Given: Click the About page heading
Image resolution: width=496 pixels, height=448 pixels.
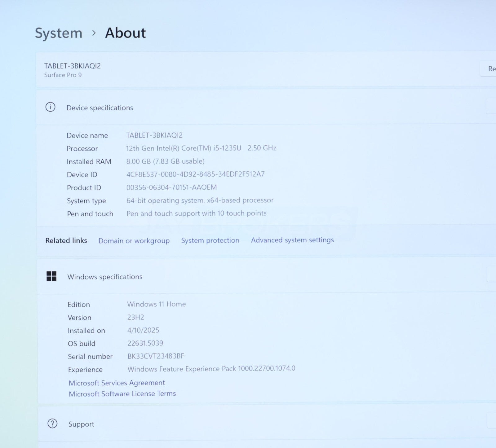Looking at the screenshot, I should [x=126, y=33].
